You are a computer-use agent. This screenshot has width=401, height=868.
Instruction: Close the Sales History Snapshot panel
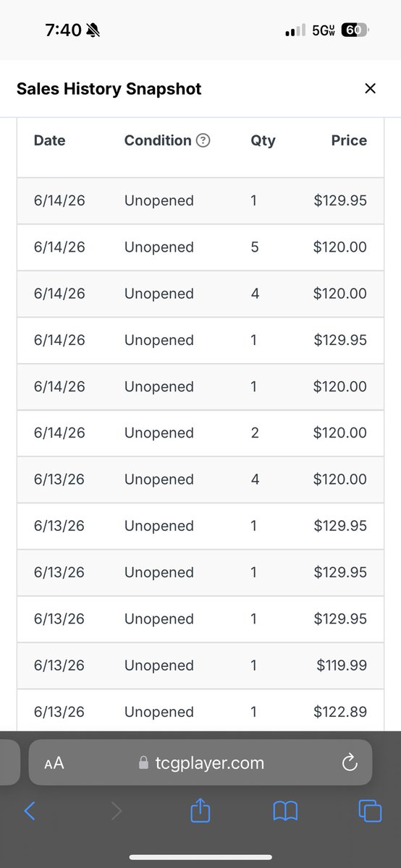click(x=370, y=88)
